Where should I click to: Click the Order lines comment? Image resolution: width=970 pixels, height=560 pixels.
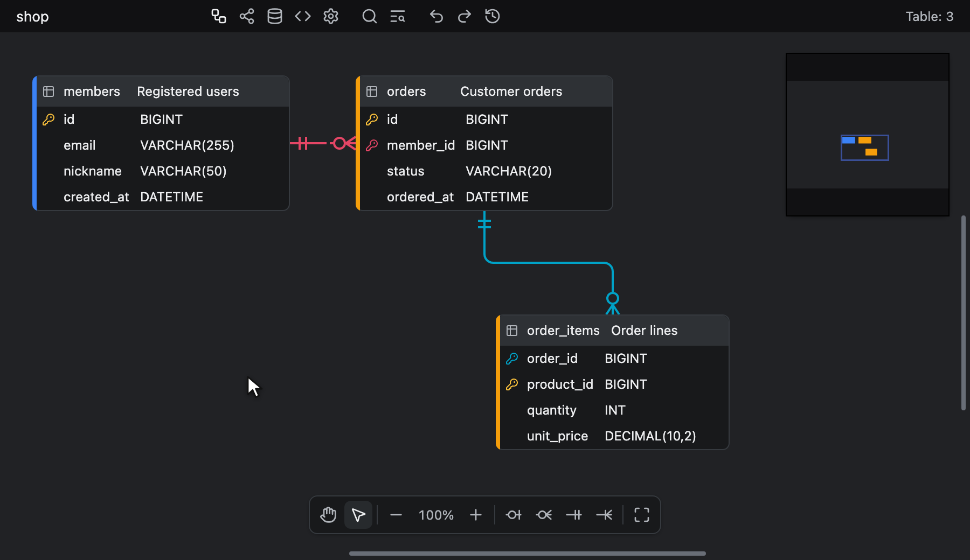[645, 331]
